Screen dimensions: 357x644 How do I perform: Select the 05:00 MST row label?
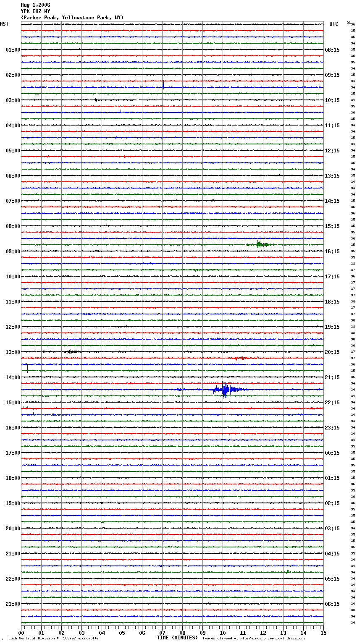click(x=13, y=151)
